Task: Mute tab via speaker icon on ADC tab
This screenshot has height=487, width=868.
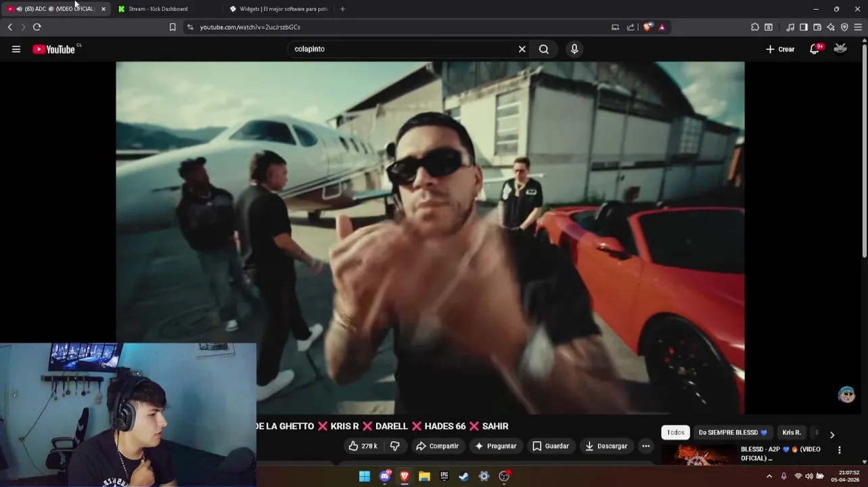Action: [19, 9]
